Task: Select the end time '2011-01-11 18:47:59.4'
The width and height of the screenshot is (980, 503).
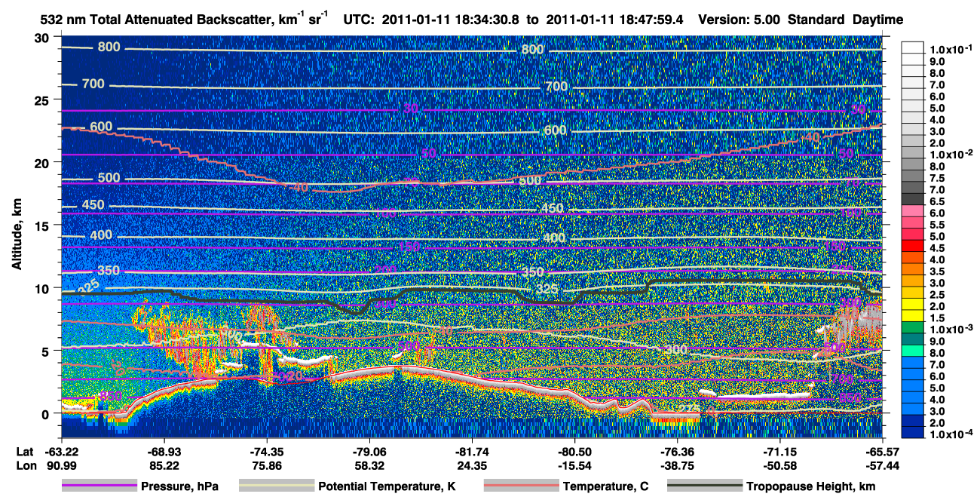Action: pyautogui.click(x=613, y=19)
